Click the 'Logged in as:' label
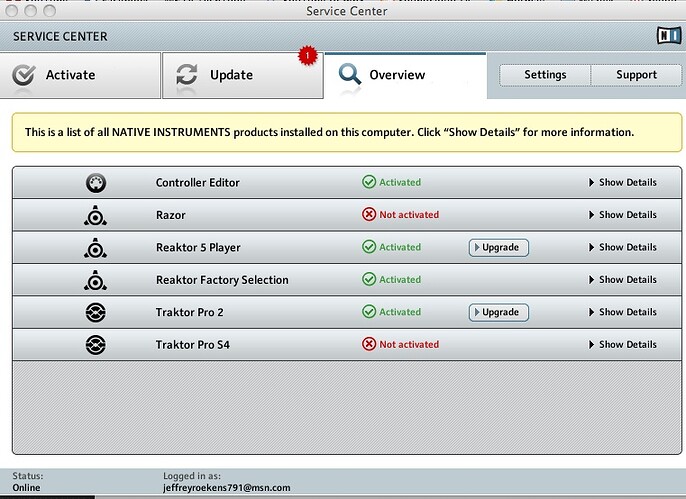Screen dimensions: 686x499 click(x=192, y=476)
